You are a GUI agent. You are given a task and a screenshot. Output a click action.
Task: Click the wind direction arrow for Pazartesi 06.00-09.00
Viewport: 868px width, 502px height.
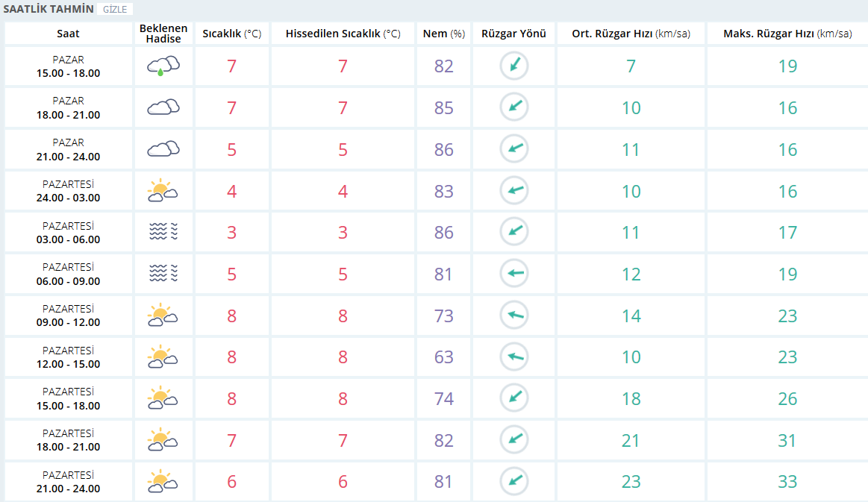513,274
